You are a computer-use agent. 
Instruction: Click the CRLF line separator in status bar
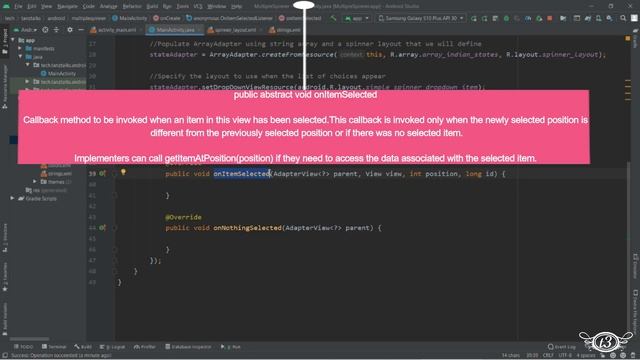coord(548,356)
